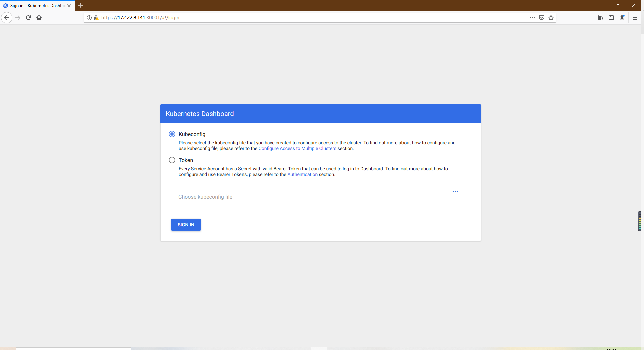Browse for kubeconfig file with ellipsis button
The width and height of the screenshot is (644, 350).
455,192
